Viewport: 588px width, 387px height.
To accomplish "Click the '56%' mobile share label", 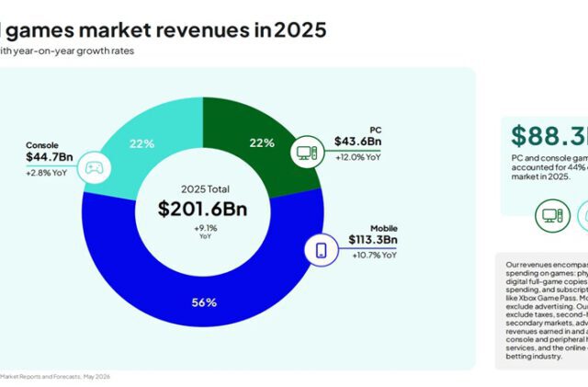I will [x=204, y=302].
